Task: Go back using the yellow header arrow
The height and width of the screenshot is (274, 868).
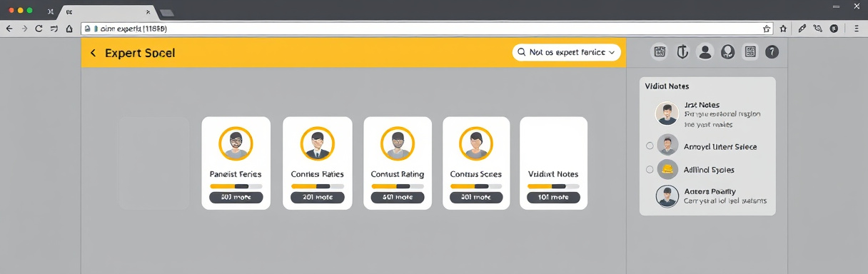Action: (93, 53)
